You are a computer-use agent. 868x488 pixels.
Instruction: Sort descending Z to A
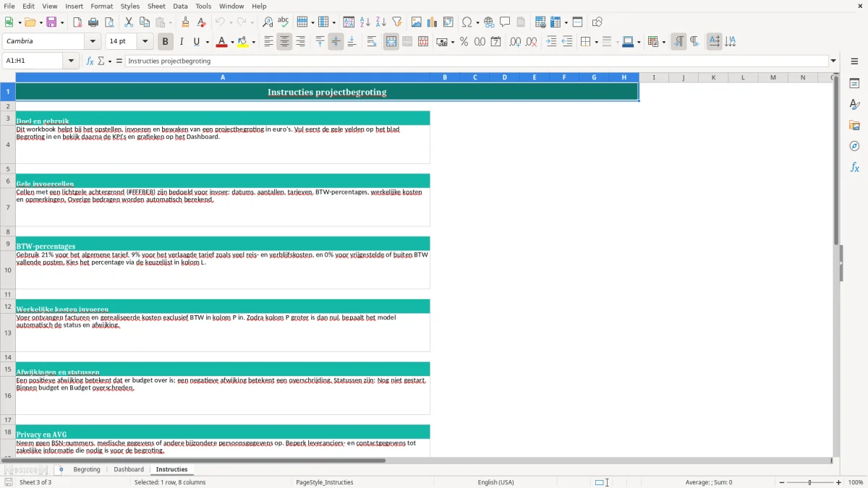(381, 22)
